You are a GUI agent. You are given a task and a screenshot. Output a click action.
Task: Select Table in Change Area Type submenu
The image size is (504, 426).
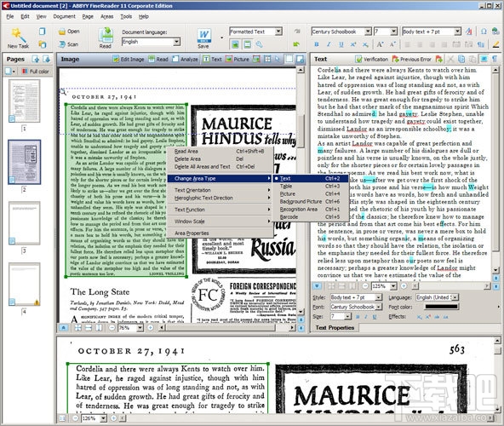click(311, 187)
